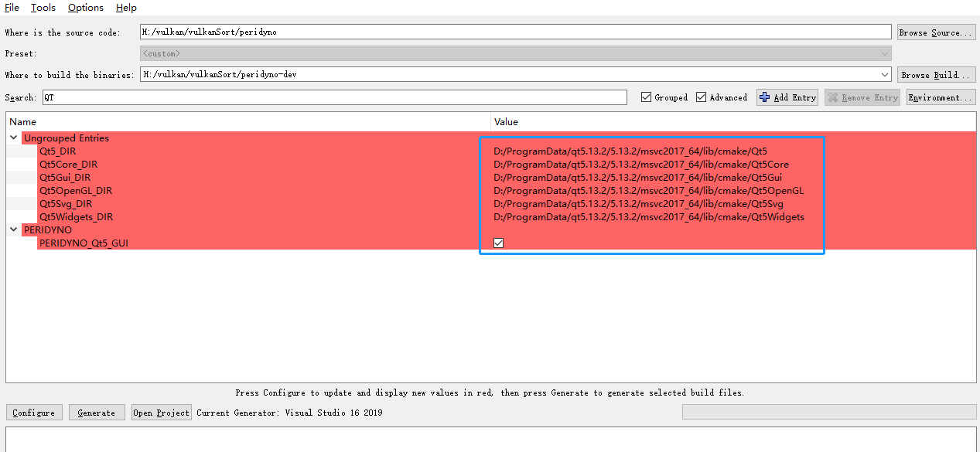Click the Remove Entry X icon
Screen dimensions: 980x452
[x=832, y=97]
